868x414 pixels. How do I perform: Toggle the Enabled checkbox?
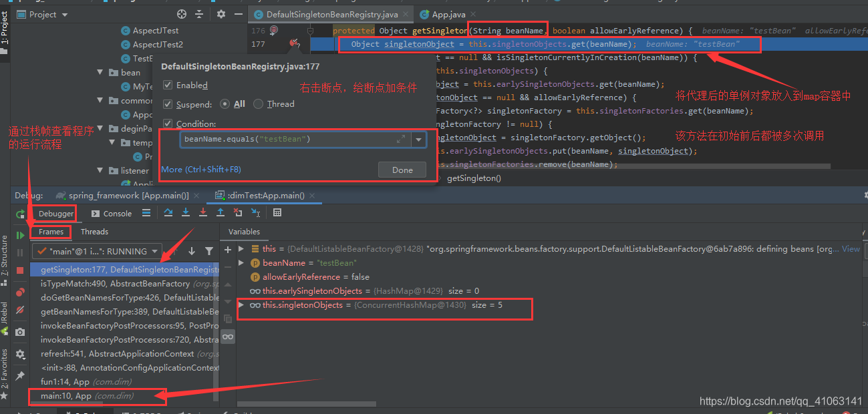coord(168,85)
